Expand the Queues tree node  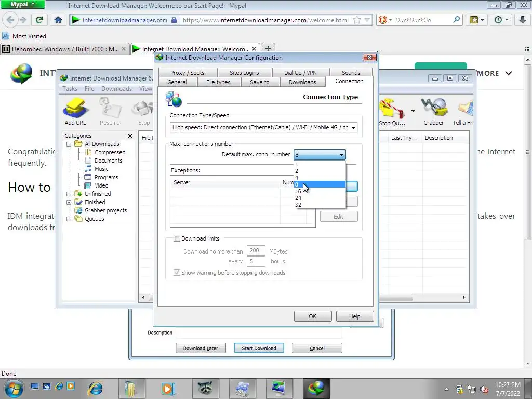point(69,219)
